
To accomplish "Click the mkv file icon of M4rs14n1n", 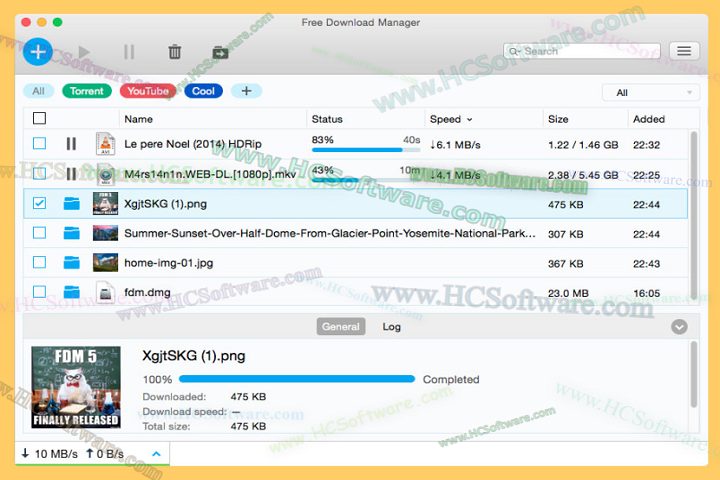I will 105,174.
